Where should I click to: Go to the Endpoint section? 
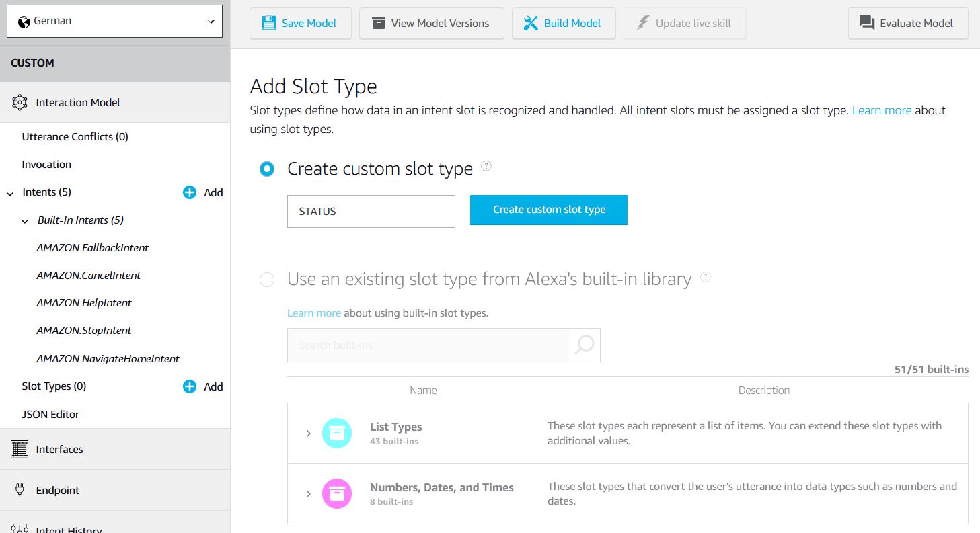point(57,490)
